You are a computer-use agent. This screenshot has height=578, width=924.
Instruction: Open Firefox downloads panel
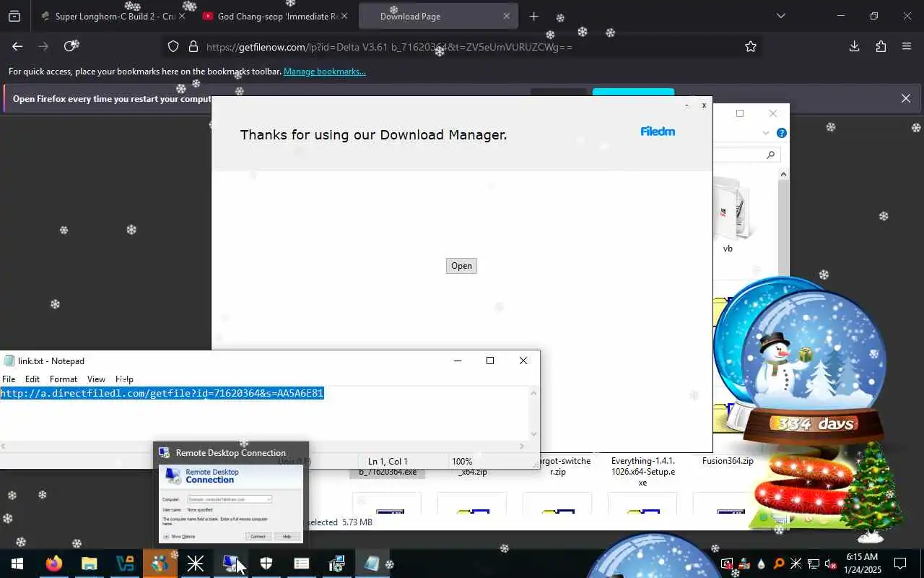click(854, 46)
